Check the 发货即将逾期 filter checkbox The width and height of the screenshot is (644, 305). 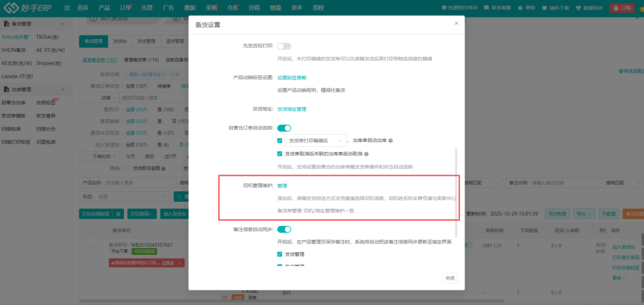click(x=128, y=169)
